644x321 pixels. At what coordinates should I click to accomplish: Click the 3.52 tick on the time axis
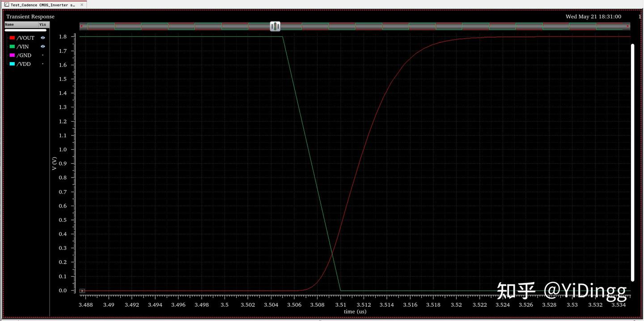point(456,305)
